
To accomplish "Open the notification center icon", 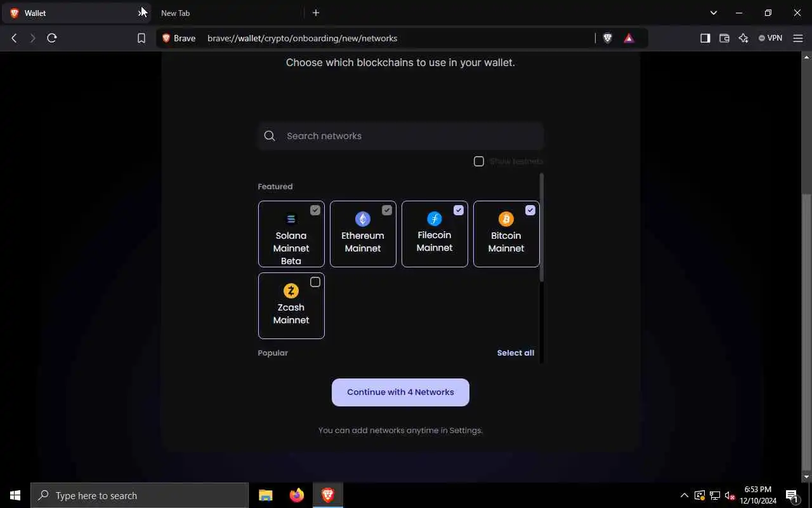I will pyautogui.click(x=792, y=495).
